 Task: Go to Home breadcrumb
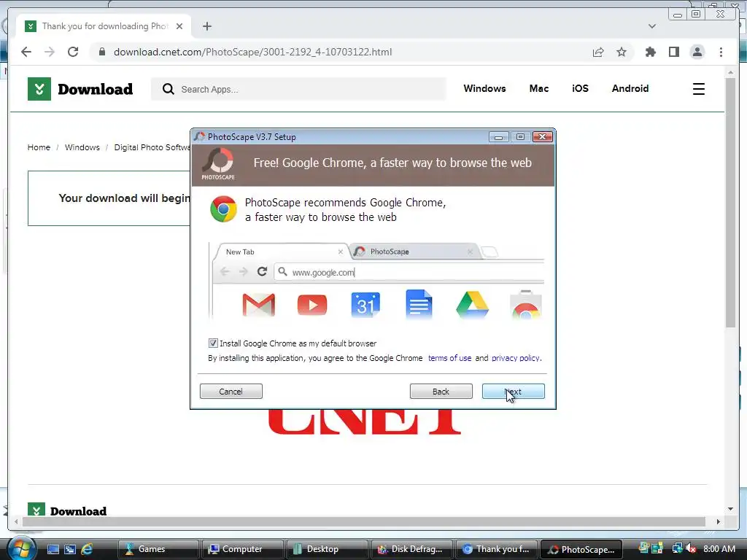pyautogui.click(x=39, y=147)
